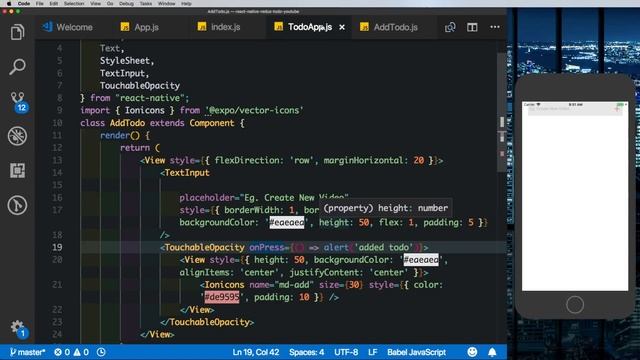Click 'marginHorizontal: 20' on line 13

[374, 160]
